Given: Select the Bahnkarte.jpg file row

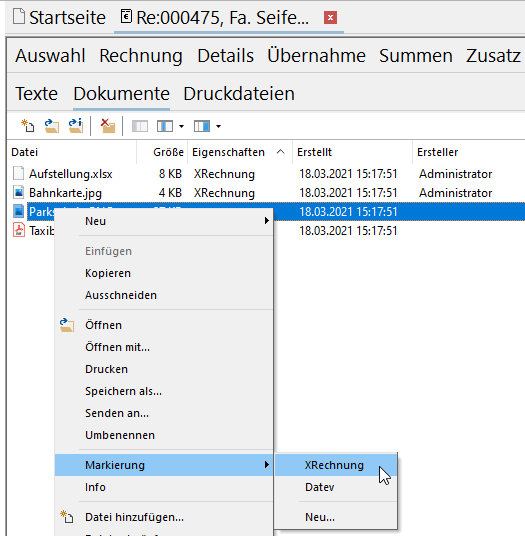Looking at the screenshot, I should (x=266, y=193).
